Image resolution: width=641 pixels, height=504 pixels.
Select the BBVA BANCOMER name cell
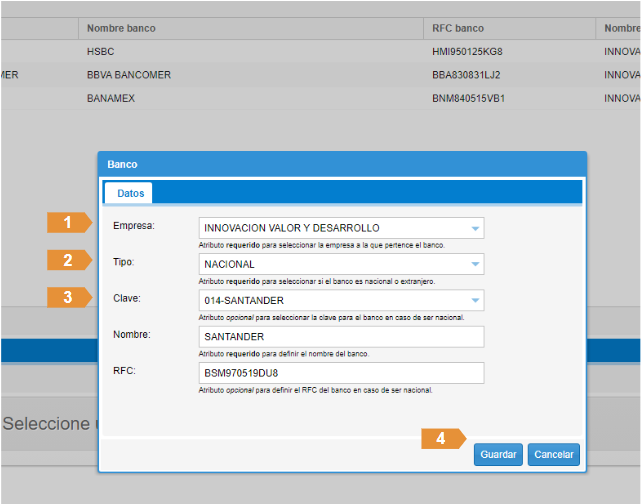pyautogui.click(x=129, y=74)
